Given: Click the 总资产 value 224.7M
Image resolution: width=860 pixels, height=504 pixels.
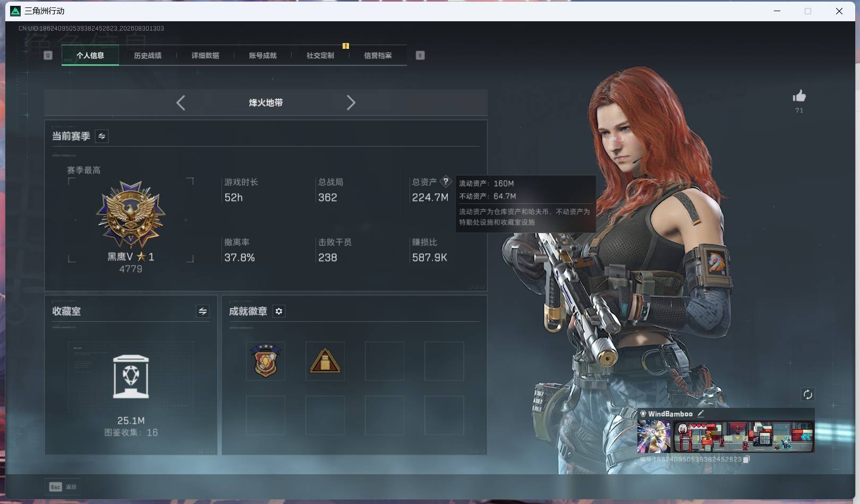Looking at the screenshot, I should [430, 198].
